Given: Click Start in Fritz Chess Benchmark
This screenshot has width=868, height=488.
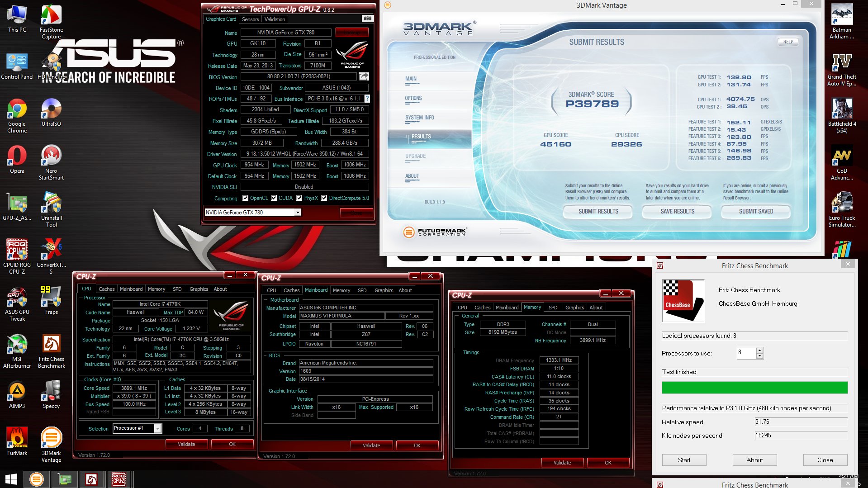Looking at the screenshot, I should [x=684, y=460].
